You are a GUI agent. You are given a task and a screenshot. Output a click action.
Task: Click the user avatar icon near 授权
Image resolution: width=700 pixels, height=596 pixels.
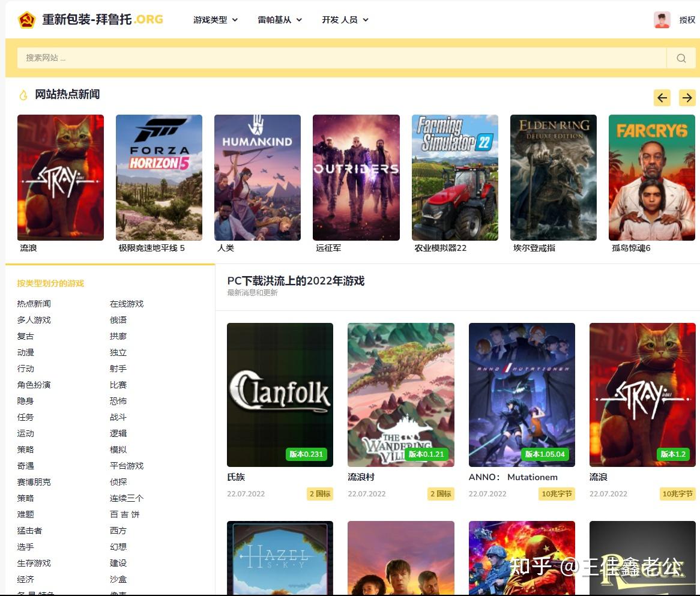pos(661,19)
